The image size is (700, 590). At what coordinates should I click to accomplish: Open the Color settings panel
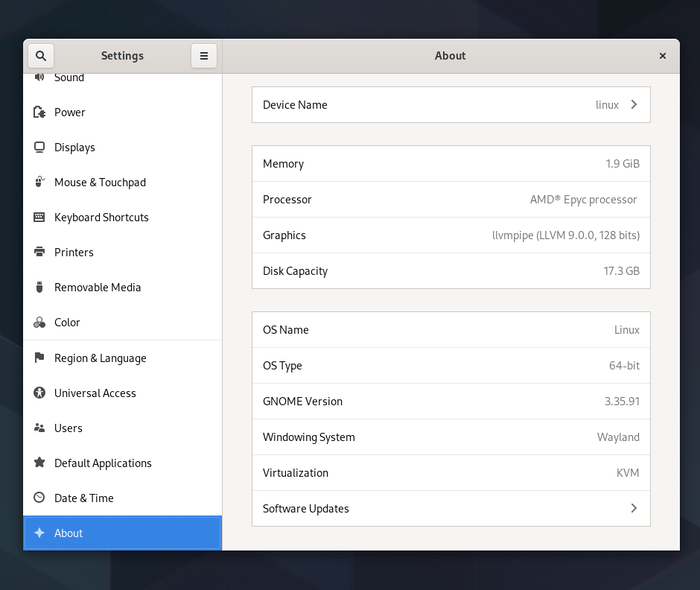(122, 322)
